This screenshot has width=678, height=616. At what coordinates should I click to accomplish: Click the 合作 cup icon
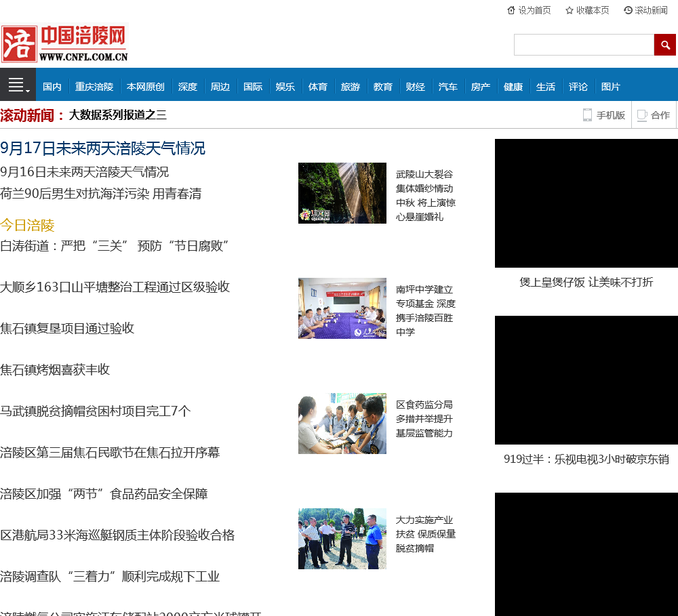pos(642,115)
